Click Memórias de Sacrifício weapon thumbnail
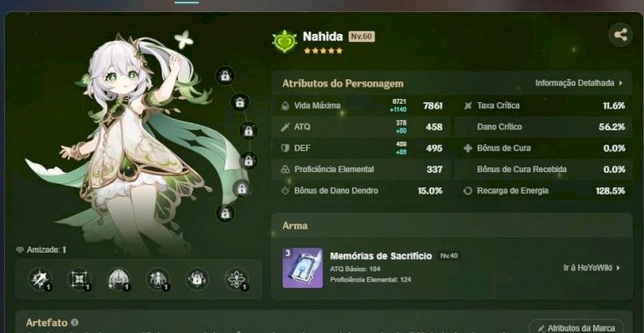 303,268
